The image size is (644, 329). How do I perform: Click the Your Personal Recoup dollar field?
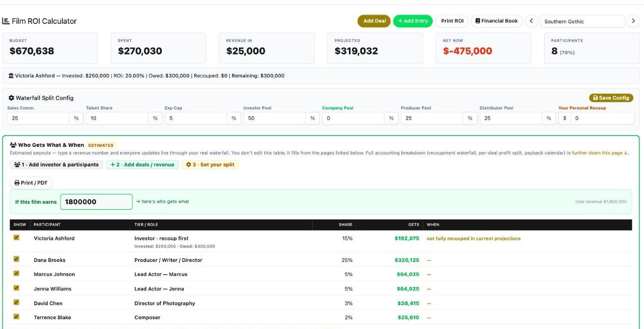(x=602, y=118)
